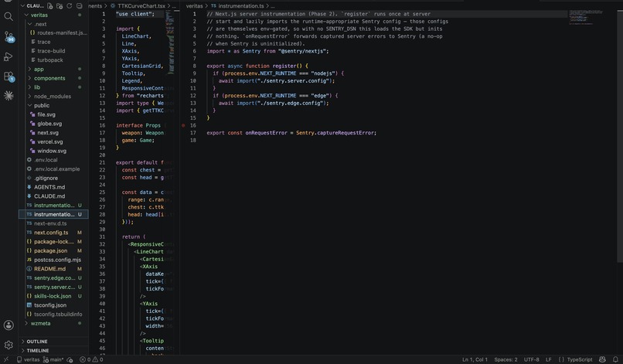Change end of line sequence LF
The height and width of the screenshot is (364, 623).
[548, 359]
